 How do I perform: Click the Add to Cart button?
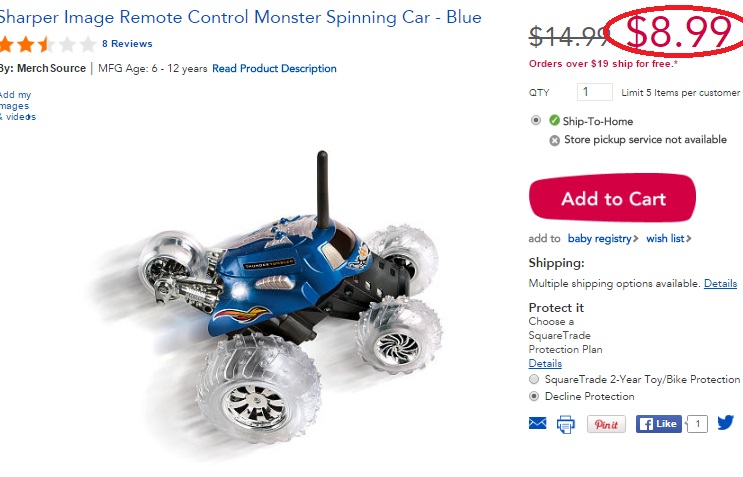pos(612,198)
